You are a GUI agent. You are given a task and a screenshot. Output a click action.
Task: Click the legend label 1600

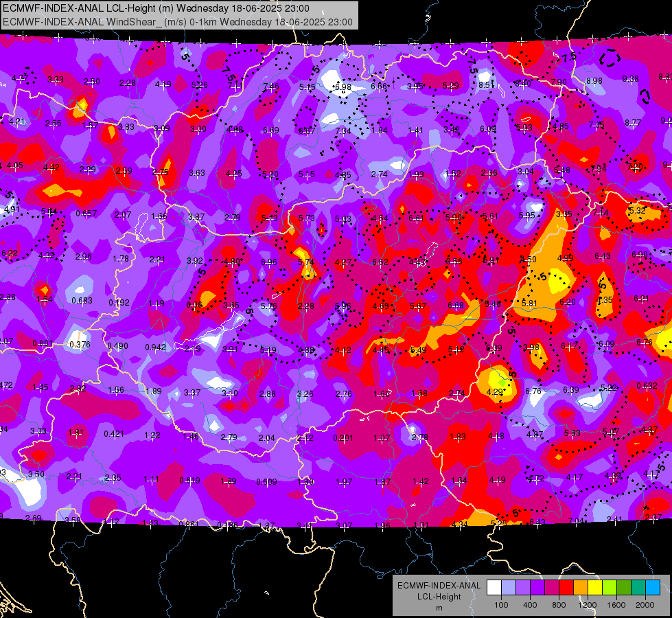coord(616,605)
